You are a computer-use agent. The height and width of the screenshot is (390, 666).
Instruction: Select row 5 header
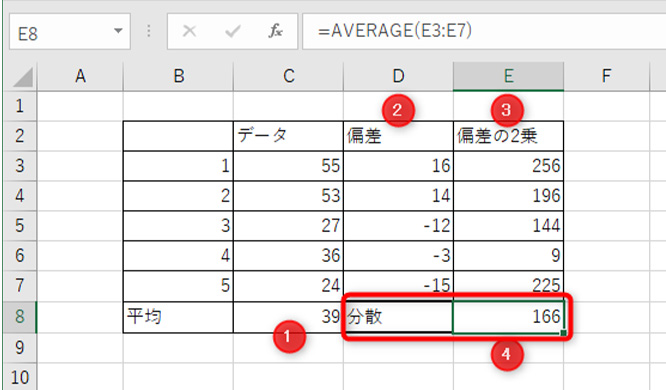[20, 226]
